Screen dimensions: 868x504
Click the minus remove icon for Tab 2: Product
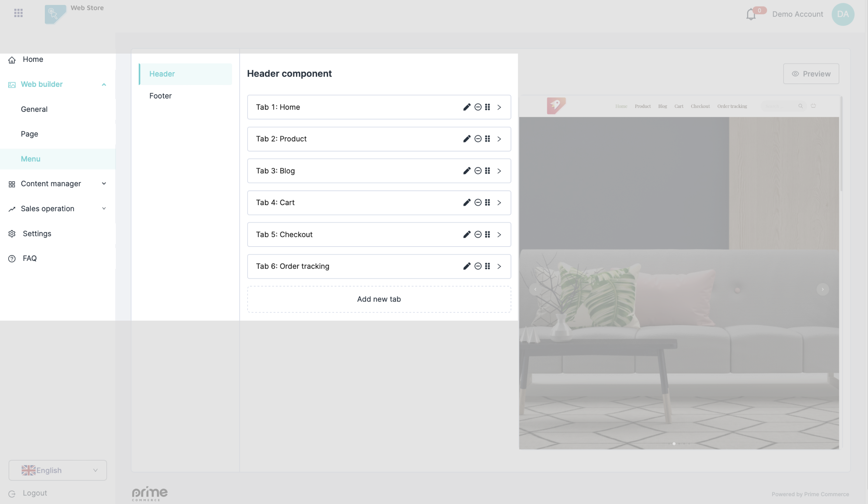pyautogui.click(x=478, y=139)
